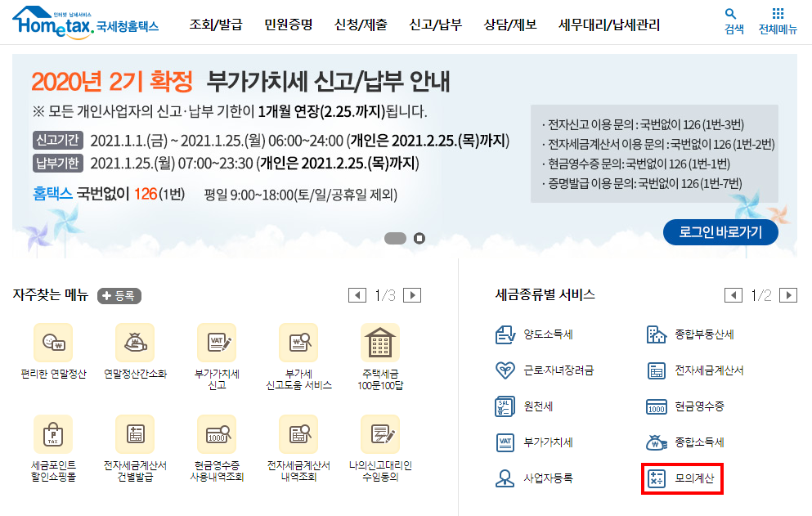
Task: Click the 로그인 바로가기 button
Action: 720,232
